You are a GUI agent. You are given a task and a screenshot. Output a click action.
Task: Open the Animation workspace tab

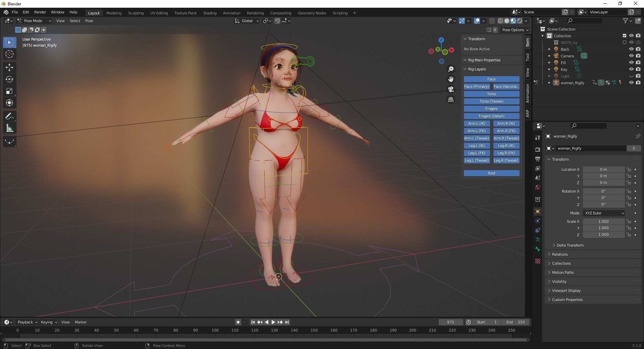click(232, 13)
